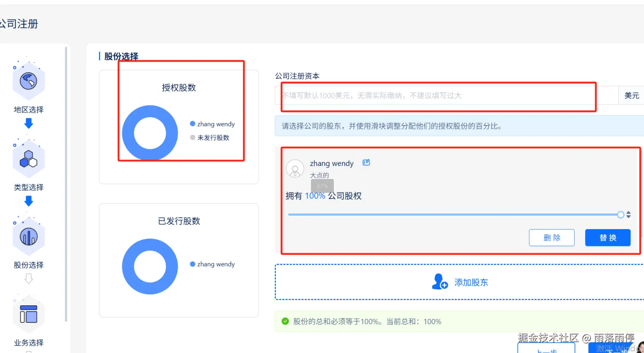Click the 替换 button

click(x=608, y=238)
